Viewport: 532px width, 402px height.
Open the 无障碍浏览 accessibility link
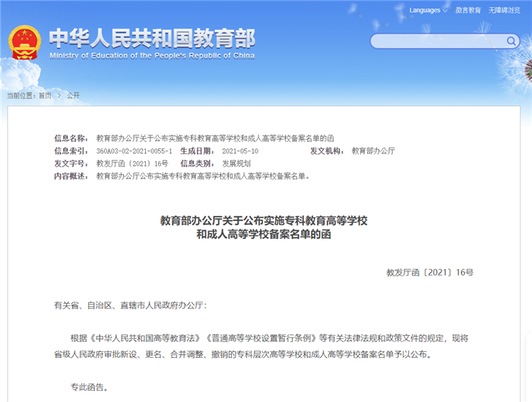coord(504,10)
